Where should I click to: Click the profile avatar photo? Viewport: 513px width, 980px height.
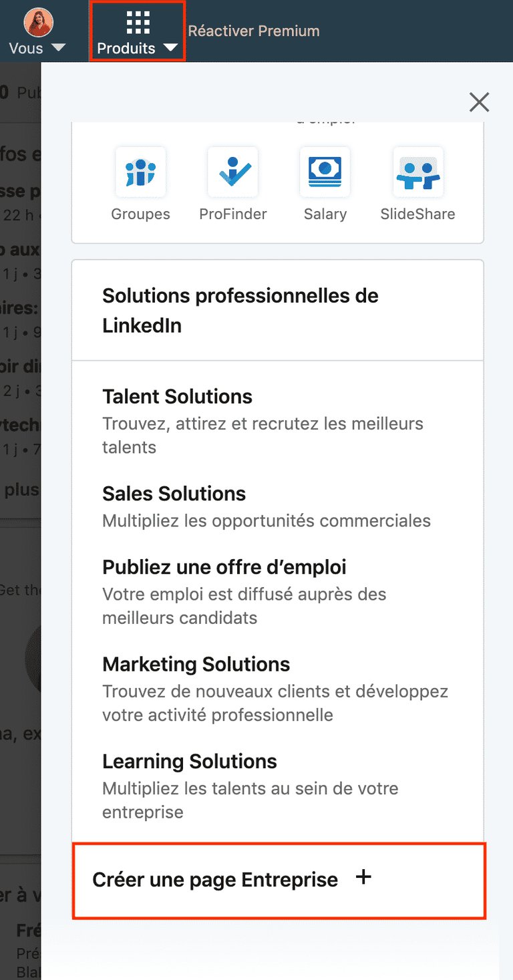(x=39, y=22)
